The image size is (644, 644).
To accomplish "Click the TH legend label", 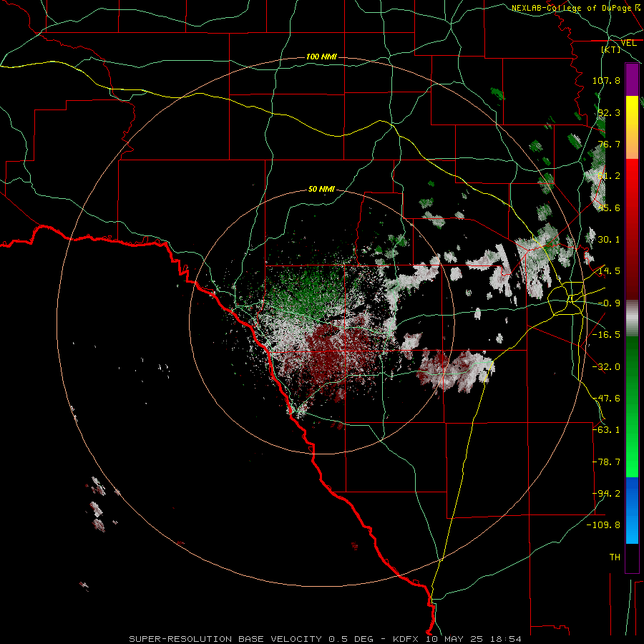I will coord(615,557).
